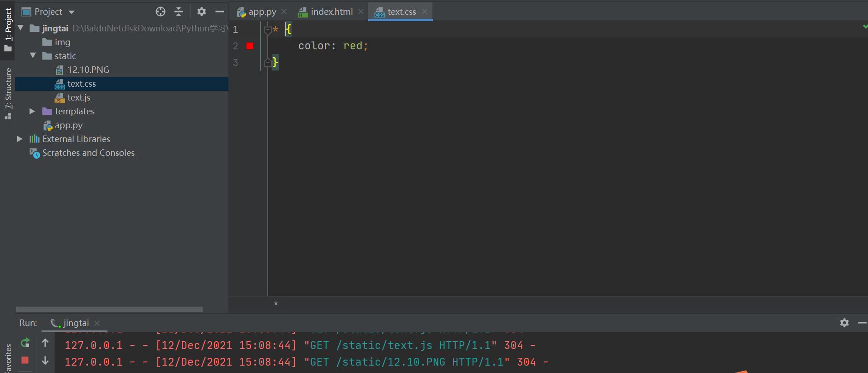Click the up arrow in Run panel
This screenshot has height=373, width=868.
click(45, 343)
